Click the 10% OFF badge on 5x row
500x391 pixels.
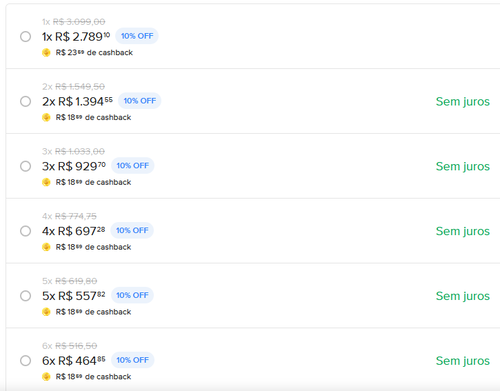(x=132, y=295)
